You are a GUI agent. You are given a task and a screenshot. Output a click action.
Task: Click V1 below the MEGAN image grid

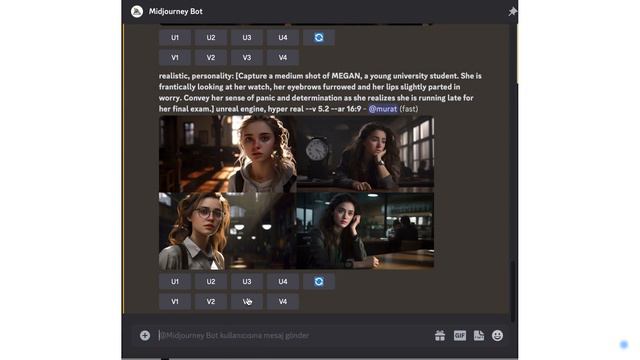tap(175, 302)
